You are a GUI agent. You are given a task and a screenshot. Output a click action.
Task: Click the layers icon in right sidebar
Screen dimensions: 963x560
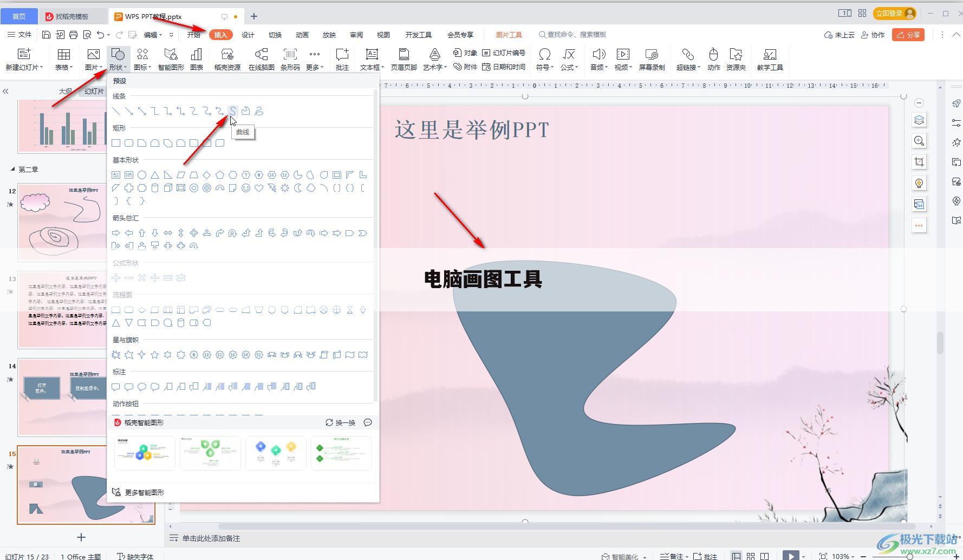pyautogui.click(x=919, y=120)
